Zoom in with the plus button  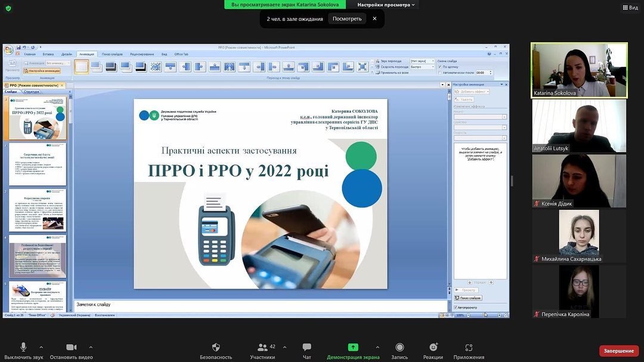point(500,315)
